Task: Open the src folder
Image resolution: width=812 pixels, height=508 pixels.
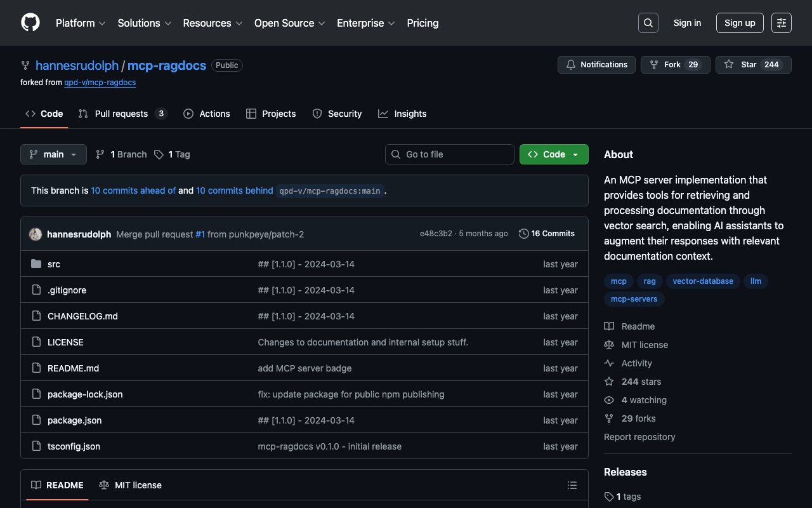Action: tap(54, 264)
